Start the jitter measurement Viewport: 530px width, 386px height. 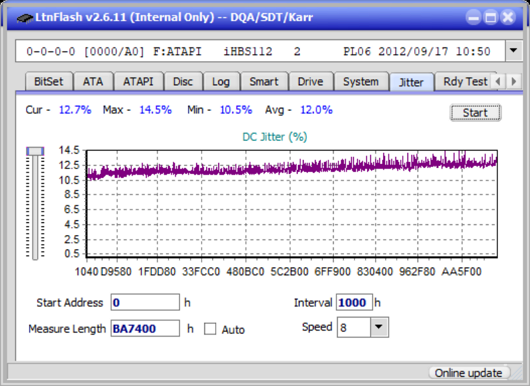pyautogui.click(x=475, y=113)
